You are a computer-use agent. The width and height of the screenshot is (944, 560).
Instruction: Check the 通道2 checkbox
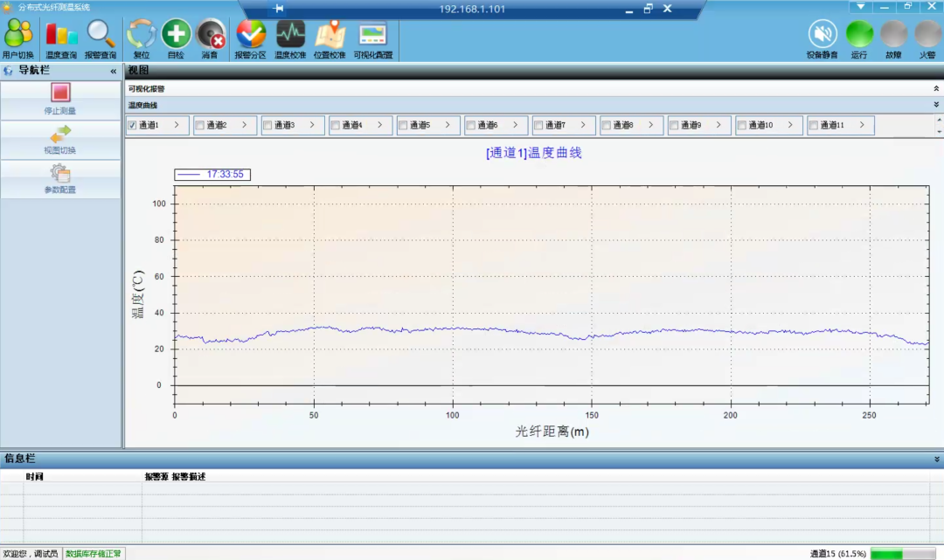click(x=200, y=125)
